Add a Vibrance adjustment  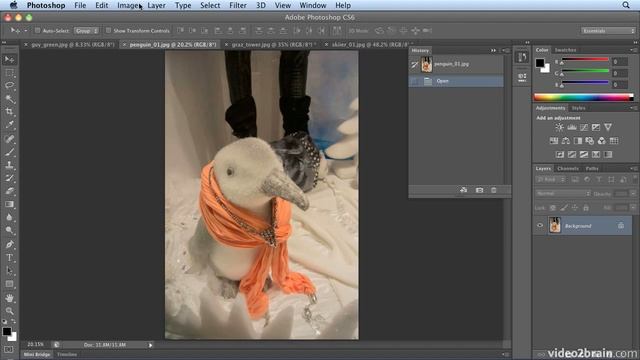point(608,127)
